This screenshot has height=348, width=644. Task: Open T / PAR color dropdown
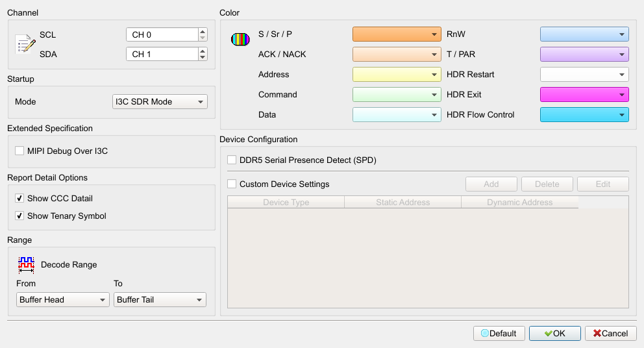pos(584,55)
